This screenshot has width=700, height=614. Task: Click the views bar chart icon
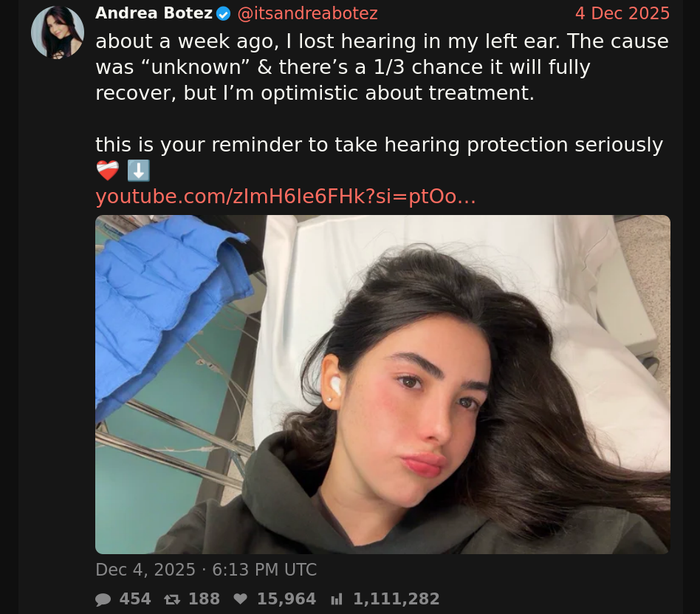(337, 598)
